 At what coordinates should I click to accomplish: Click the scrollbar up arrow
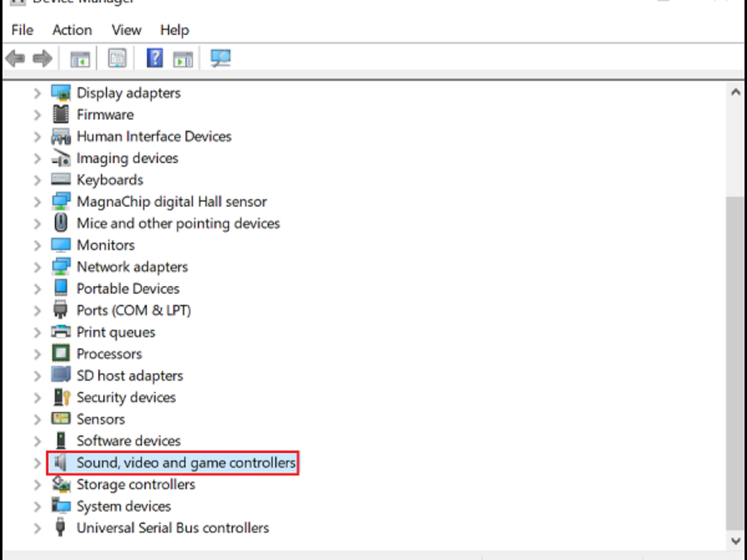click(x=735, y=91)
